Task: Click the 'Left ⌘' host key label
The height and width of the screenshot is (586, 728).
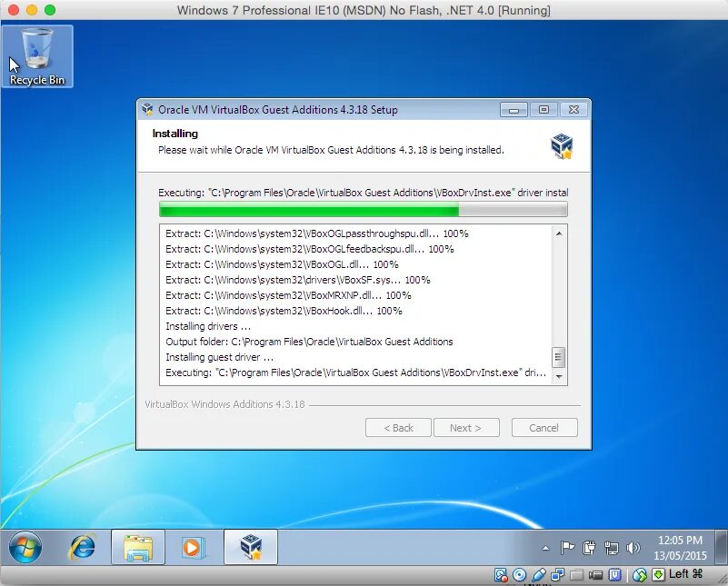Action: tap(686, 574)
